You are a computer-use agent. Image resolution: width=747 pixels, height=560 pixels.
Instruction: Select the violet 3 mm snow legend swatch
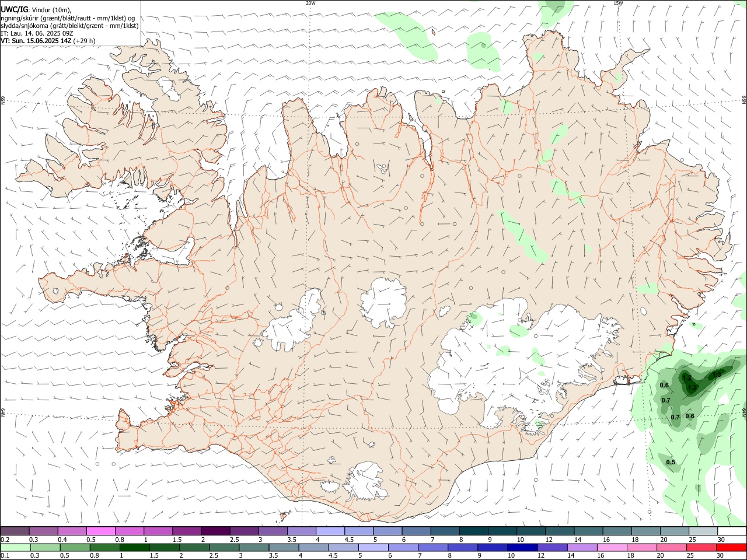(272, 531)
